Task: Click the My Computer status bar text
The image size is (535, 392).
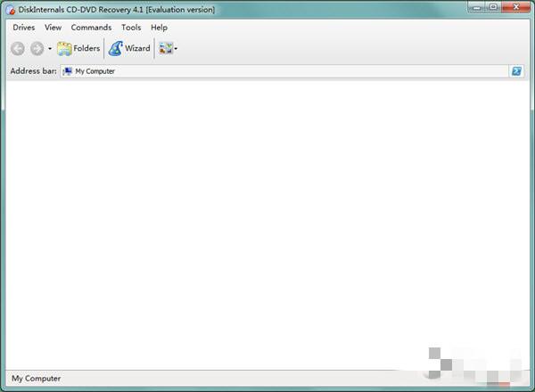Action: (37, 379)
